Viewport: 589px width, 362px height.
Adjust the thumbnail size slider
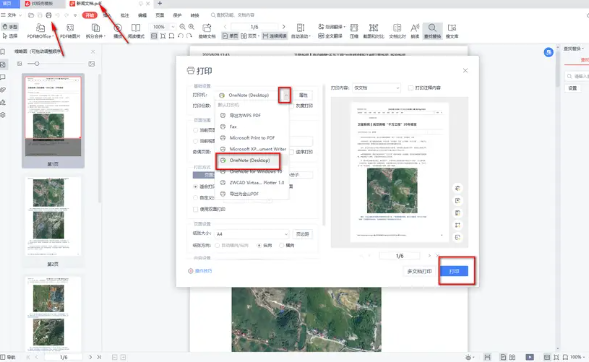[x=37, y=64]
